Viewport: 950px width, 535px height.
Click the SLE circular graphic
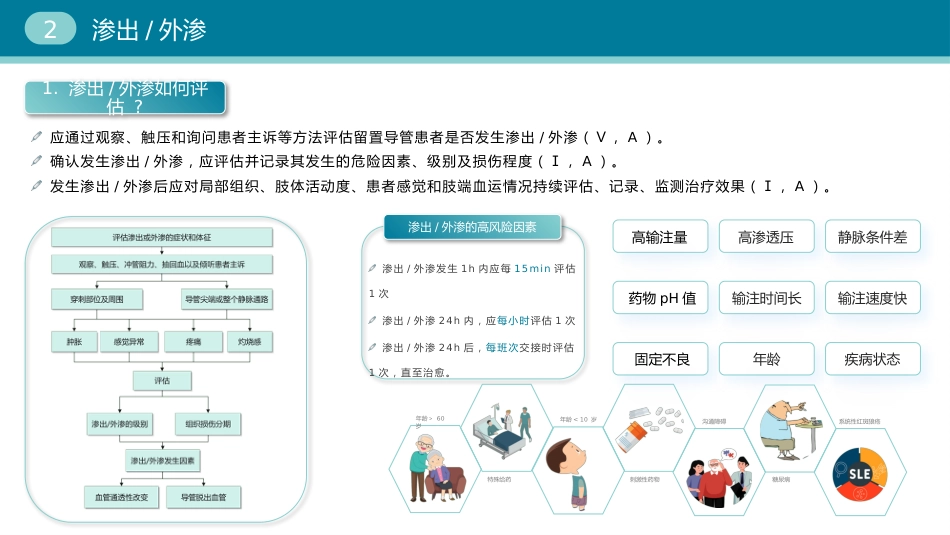[x=860, y=474]
